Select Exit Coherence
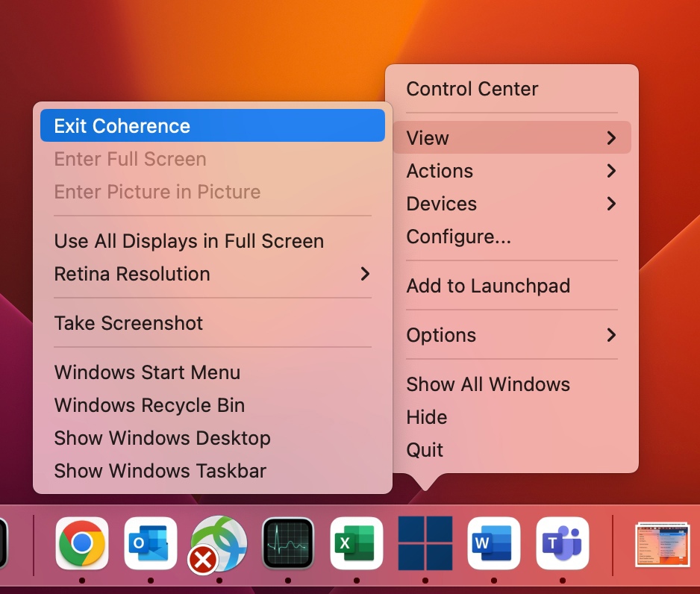Screen dimensions: 700x594 (x=213, y=126)
